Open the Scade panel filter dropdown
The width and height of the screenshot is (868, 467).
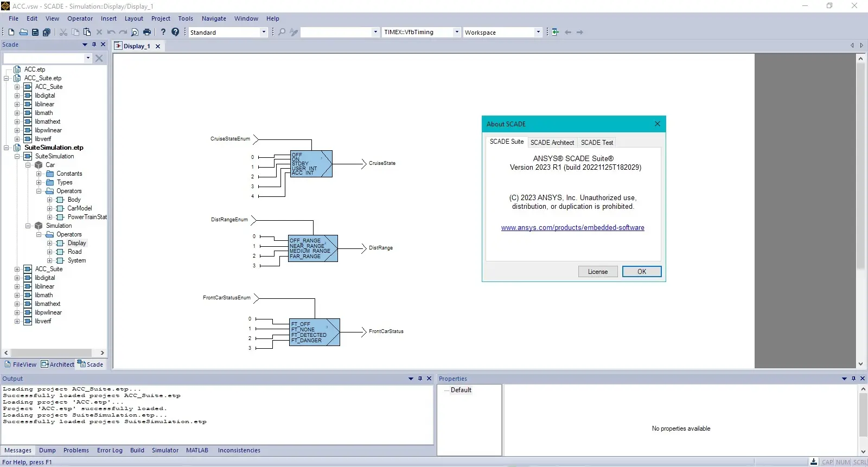(88, 58)
